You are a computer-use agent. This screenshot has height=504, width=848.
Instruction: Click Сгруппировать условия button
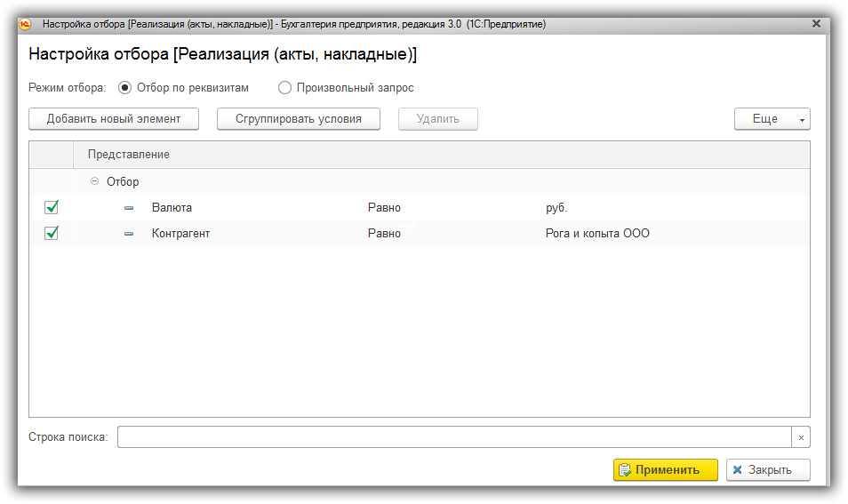[298, 119]
